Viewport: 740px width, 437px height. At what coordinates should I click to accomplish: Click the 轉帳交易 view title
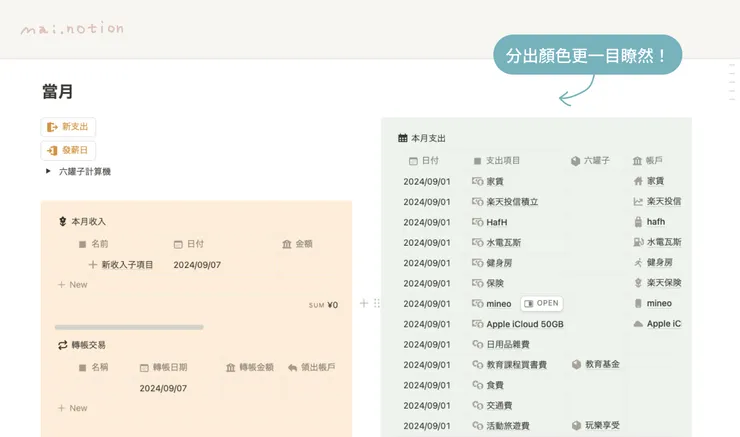(x=89, y=345)
